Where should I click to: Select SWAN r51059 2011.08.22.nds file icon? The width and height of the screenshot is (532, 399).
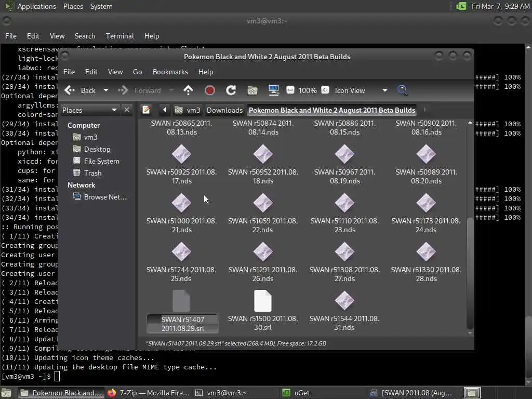pos(263,203)
